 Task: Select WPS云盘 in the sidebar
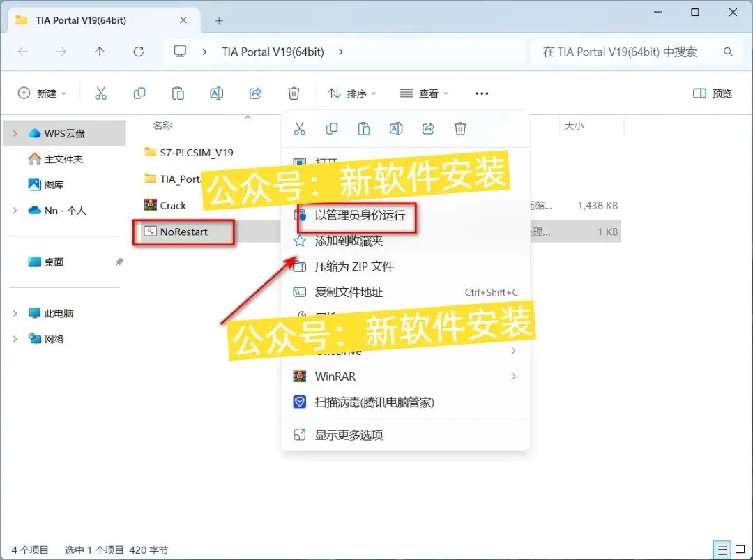(64, 133)
